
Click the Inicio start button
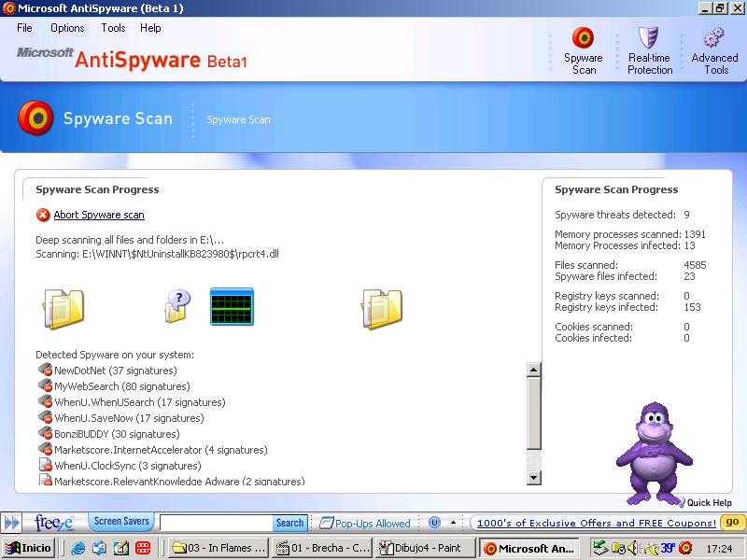[x=29, y=548]
